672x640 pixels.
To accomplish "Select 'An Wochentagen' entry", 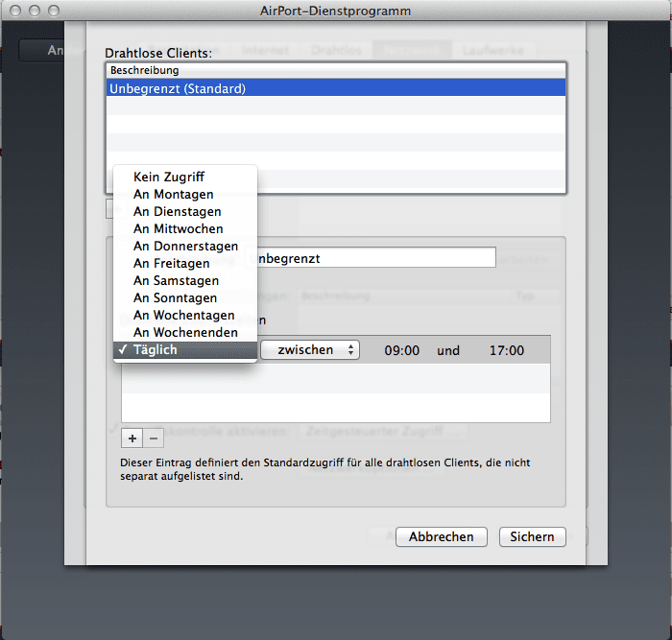I will (x=184, y=315).
